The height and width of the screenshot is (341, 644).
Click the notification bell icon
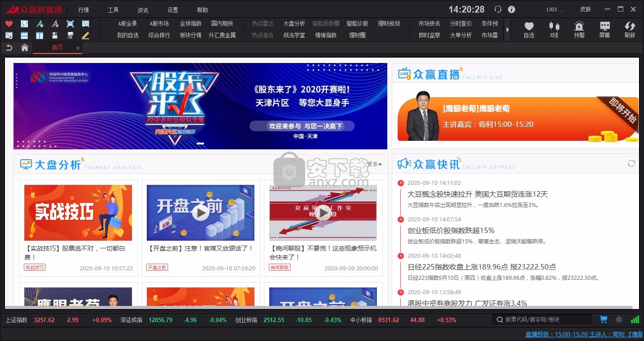pos(619,319)
